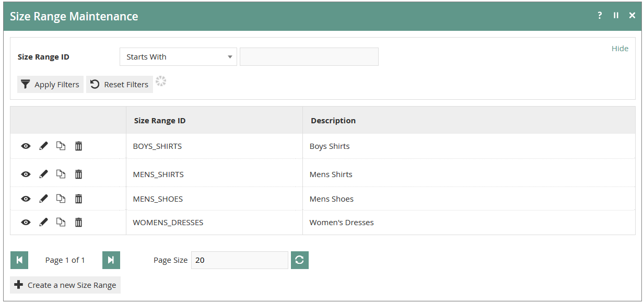This screenshot has height=303, width=644.
Task: View the WOMENS_DRESSES entry with eye icon
Action: point(26,223)
